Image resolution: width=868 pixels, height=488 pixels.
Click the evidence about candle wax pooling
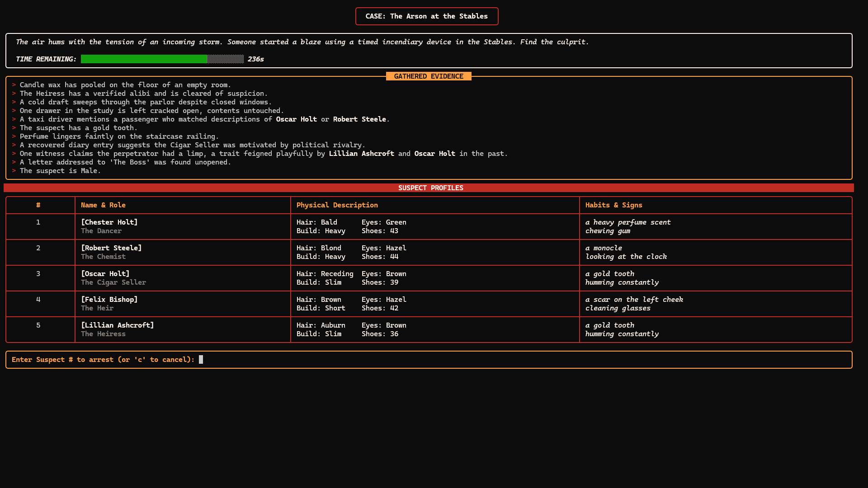[125, 84]
